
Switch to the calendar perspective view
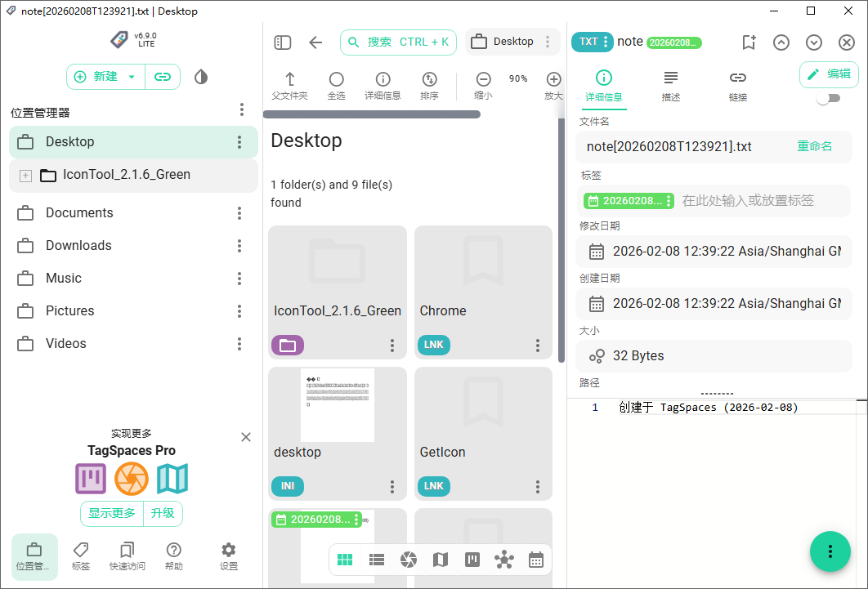pyautogui.click(x=536, y=560)
